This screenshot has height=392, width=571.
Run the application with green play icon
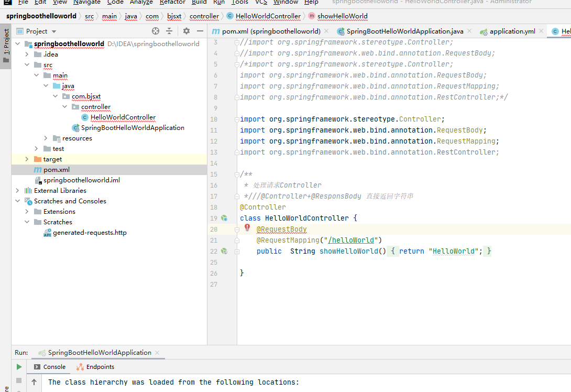coord(19,367)
